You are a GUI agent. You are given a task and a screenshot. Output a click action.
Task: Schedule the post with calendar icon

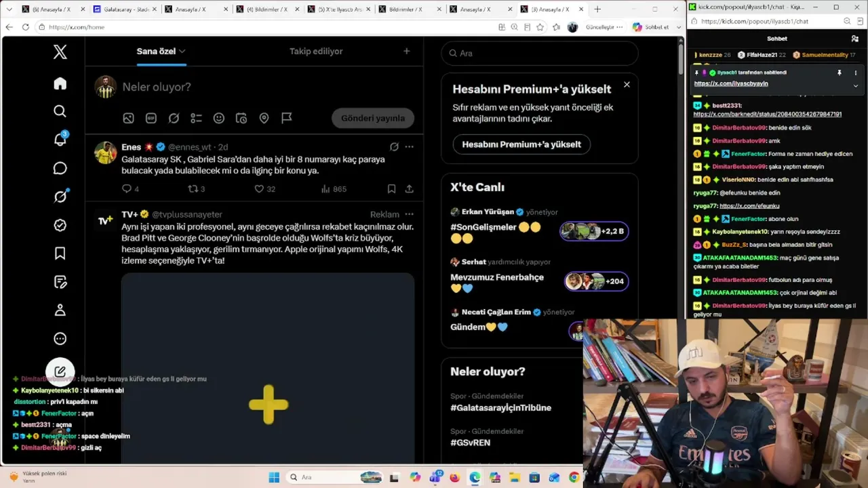pos(241,118)
